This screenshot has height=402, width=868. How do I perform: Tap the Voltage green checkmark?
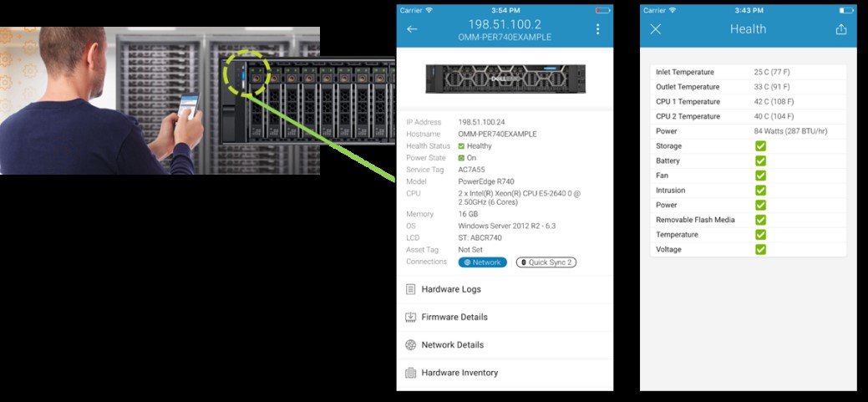[760, 250]
